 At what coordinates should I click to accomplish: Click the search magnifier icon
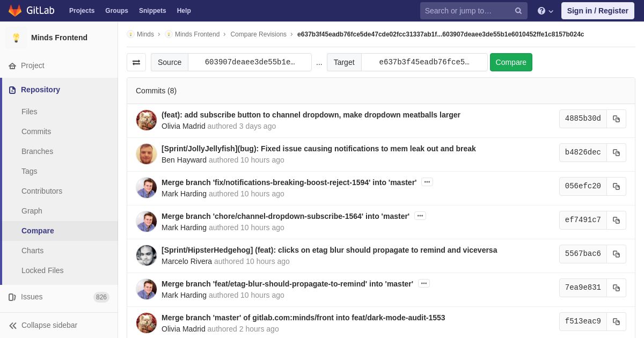[518, 11]
